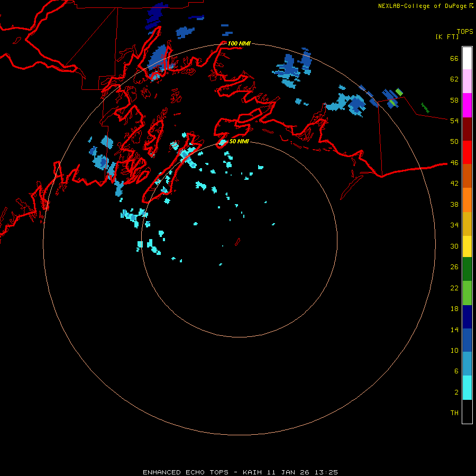Click the 13:25 timestamp
Screen dimensions: 476x476
click(x=326, y=472)
